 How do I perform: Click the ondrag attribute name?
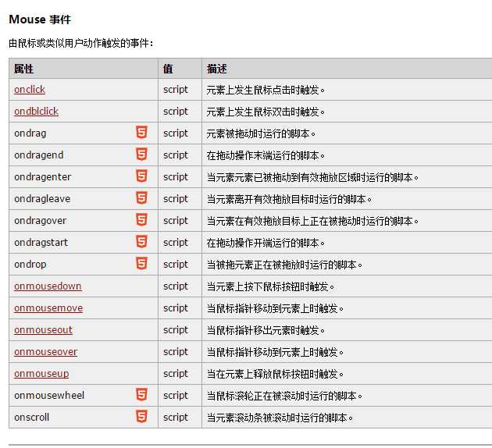click(30, 133)
